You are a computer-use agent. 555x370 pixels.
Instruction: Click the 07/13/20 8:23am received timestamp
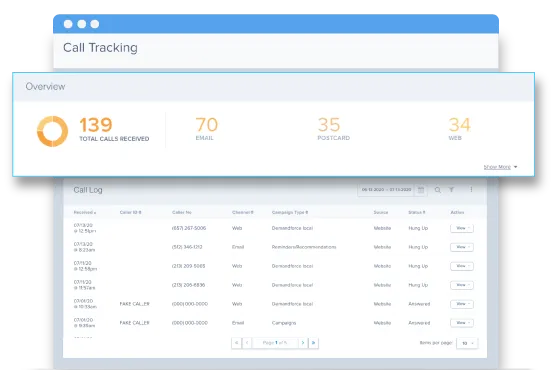click(84, 247)
